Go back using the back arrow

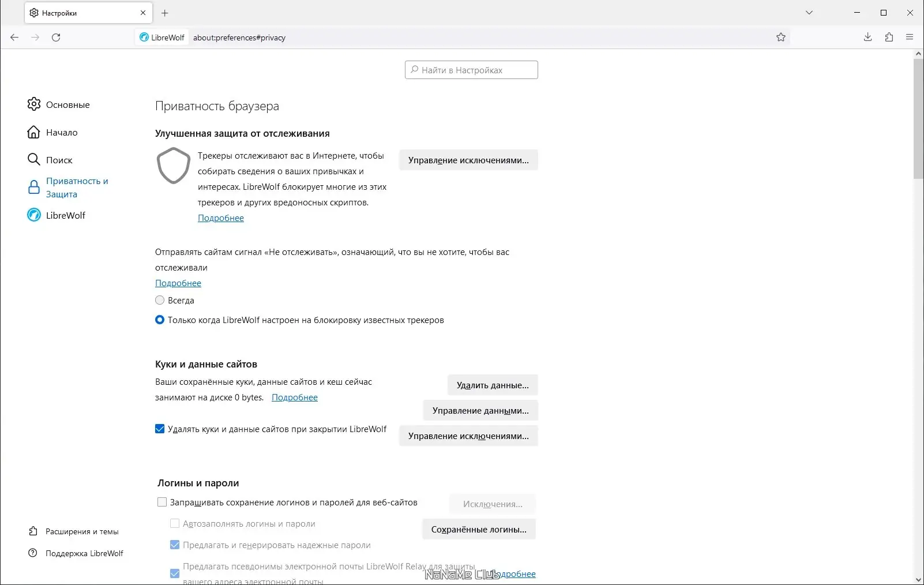pyautogui.click(x=14, y=37)
